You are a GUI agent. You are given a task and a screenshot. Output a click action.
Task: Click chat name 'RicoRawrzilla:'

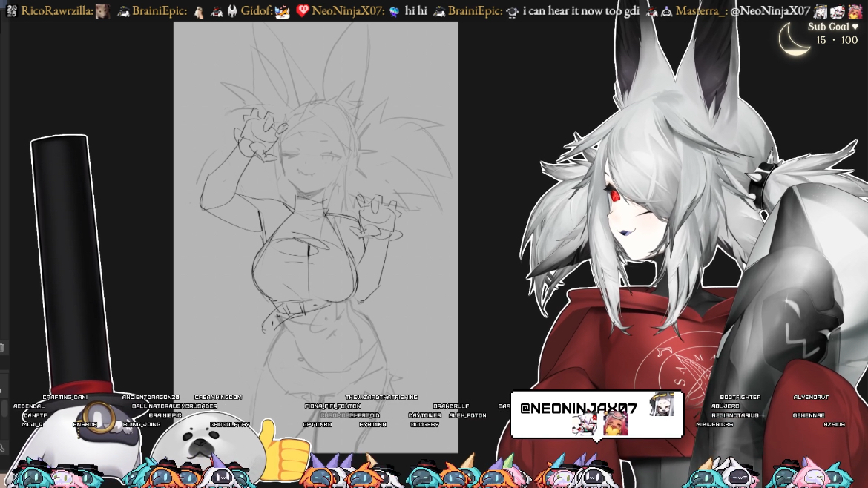[57, 11]
